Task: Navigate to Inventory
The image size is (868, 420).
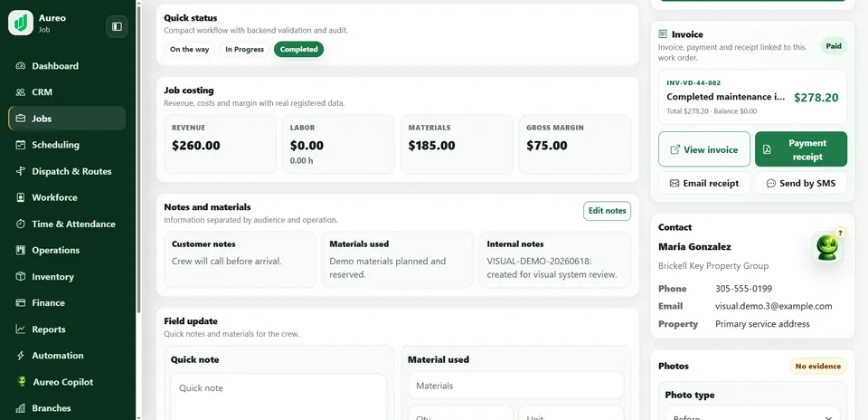Action: [67, 276]
